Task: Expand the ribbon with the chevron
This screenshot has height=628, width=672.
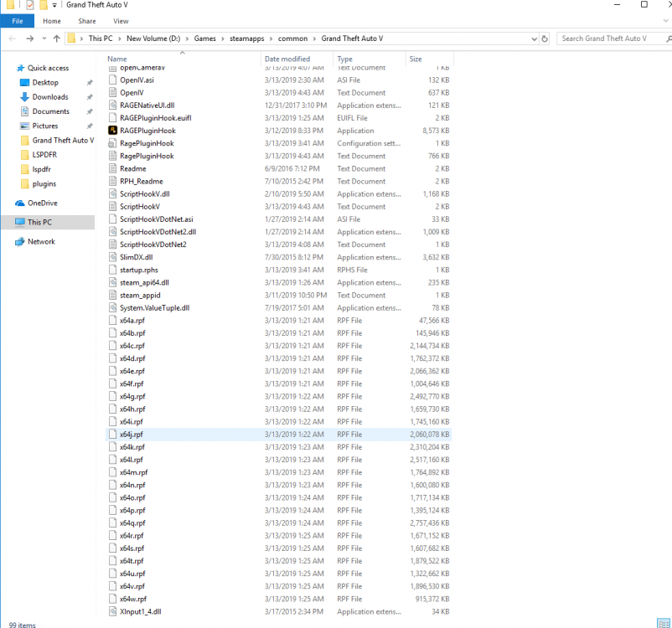Action: pyautogui.click(x=665, y=21)
